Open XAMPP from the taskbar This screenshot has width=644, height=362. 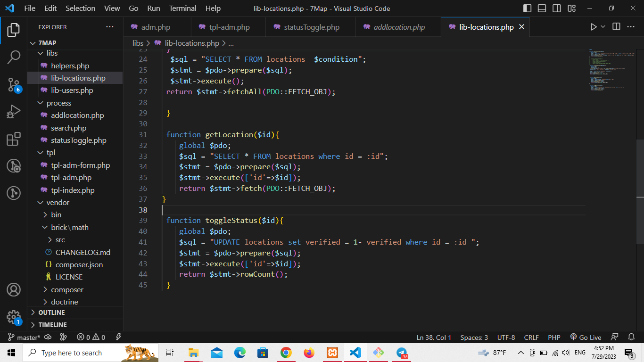(332, 353)
